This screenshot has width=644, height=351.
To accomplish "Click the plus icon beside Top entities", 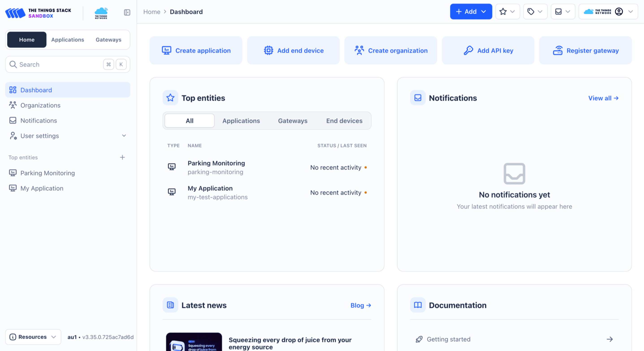I will [x=122, y=157].
